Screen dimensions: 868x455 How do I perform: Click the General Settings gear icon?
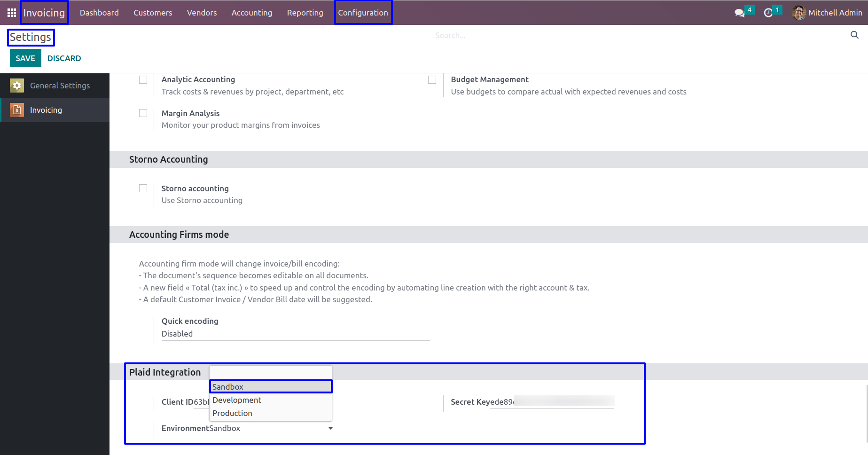(x=17, y=86)
